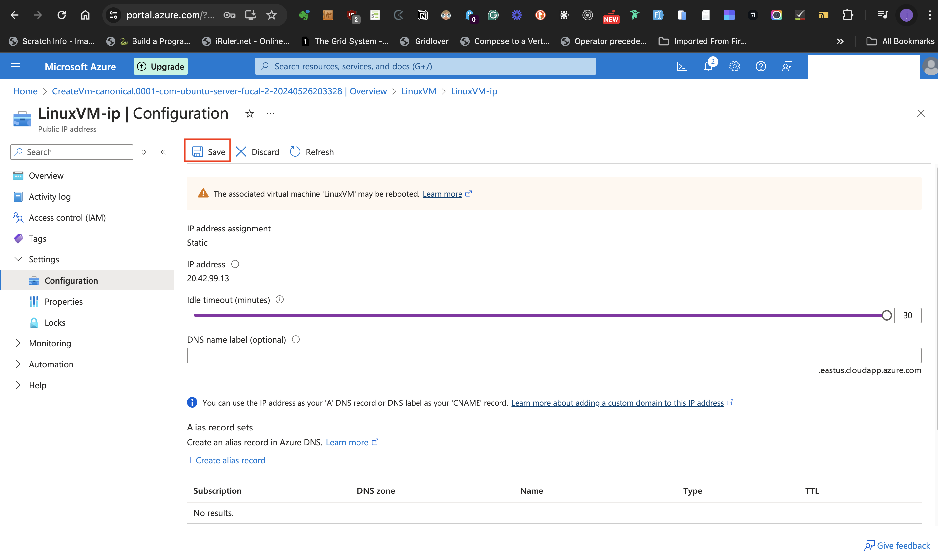The width and height of the screenshot is (938, 560).
Task: Open portal settings gear icon
Action: point(734,67)
